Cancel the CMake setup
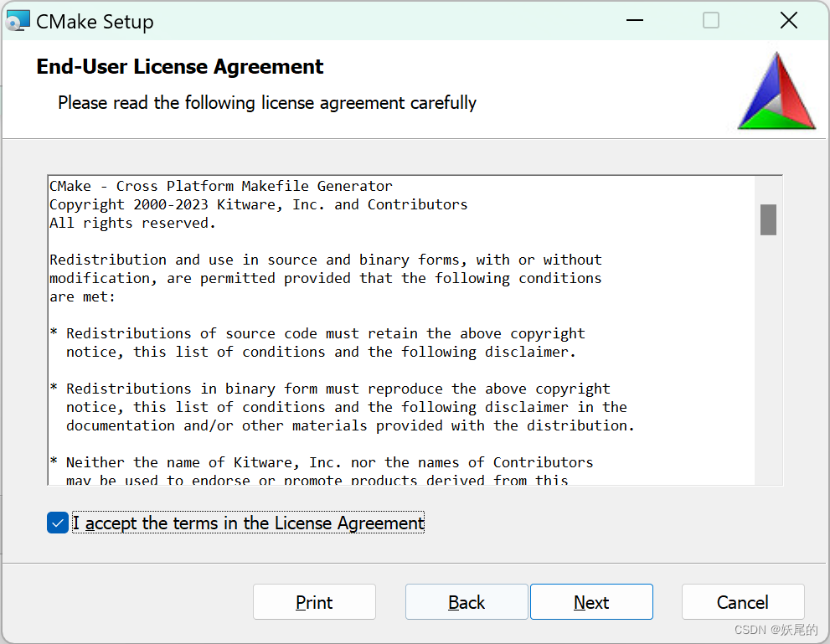Image resolution: width=830 pixels, height=644 pixels. (x=743, y=602)
